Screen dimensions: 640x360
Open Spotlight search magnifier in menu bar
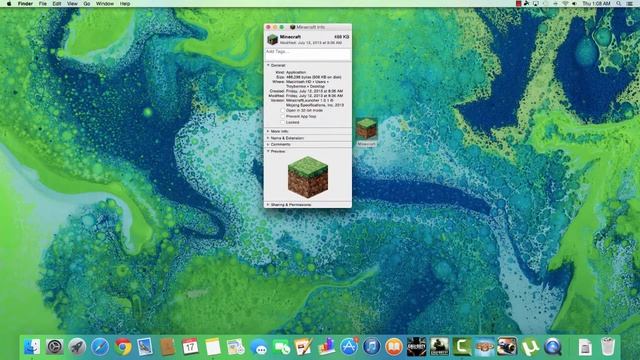(619, 3)
